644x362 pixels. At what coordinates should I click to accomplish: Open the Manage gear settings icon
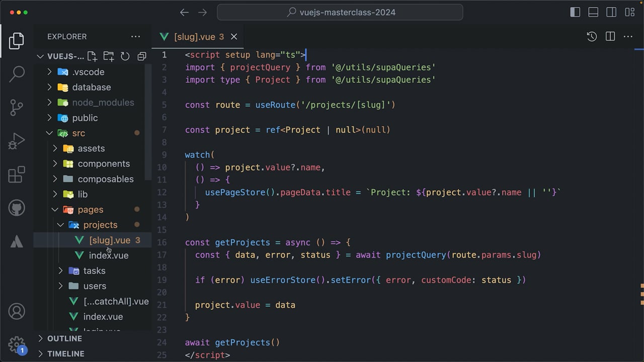(x=17, y=344)
